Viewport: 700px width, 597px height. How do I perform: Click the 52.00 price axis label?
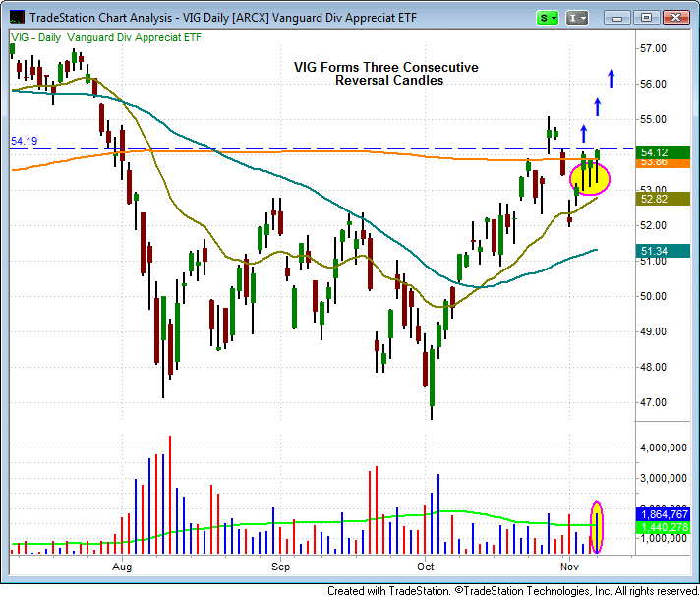coord(653,225)
